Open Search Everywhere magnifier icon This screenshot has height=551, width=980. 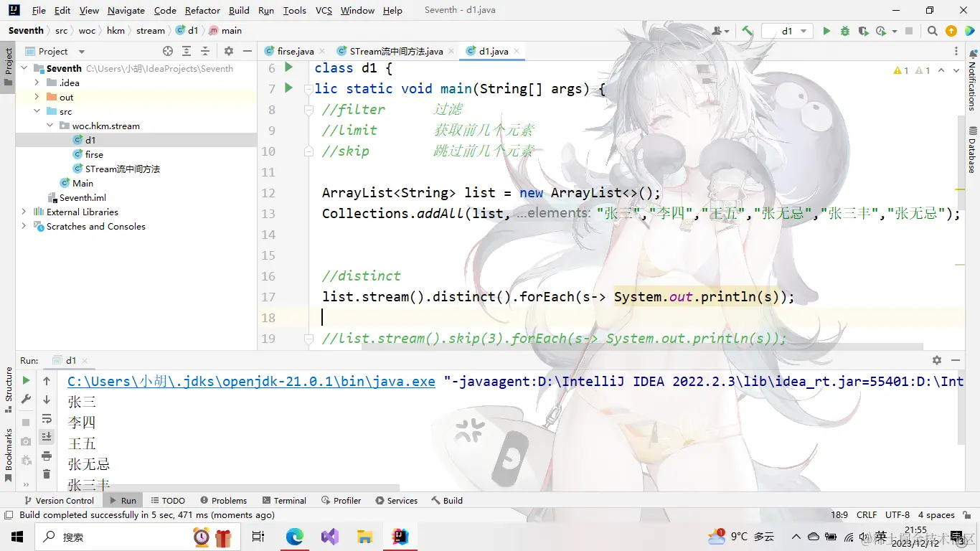pyautogui.click(x=932, y=31)
